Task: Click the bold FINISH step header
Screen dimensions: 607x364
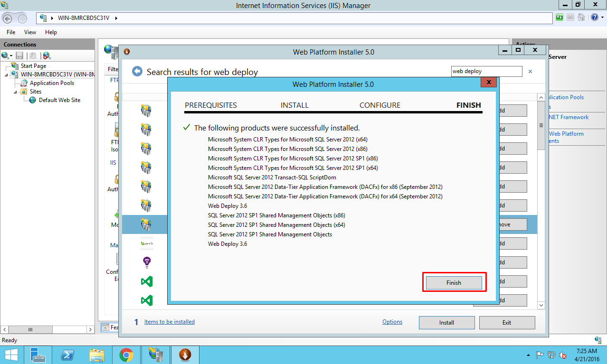Action: point(469,105)
